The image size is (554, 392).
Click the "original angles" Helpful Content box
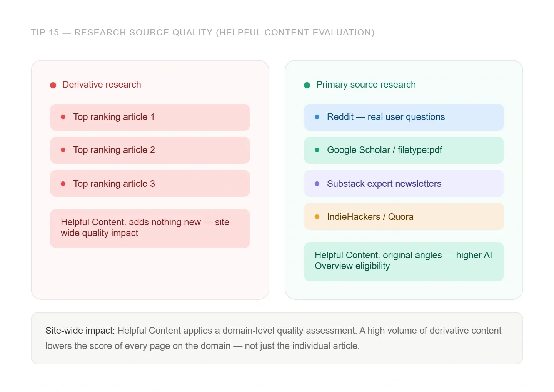[404, 261]
